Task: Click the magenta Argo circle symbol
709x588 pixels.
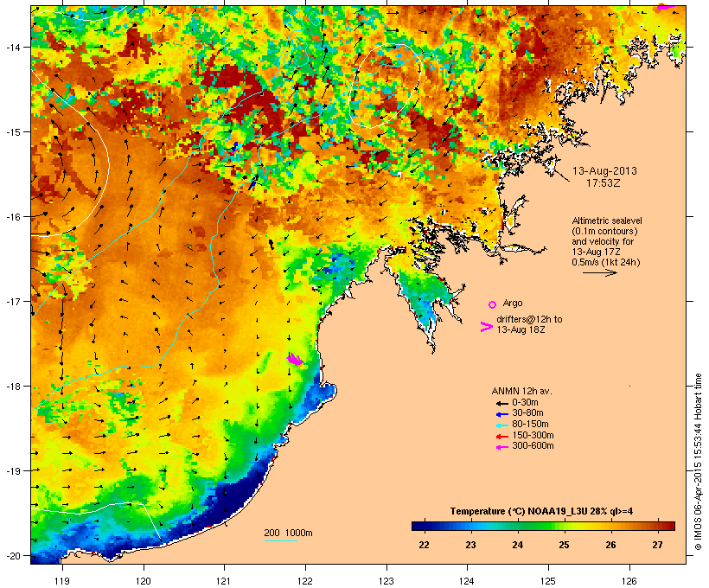Action: tap(493, 304)
